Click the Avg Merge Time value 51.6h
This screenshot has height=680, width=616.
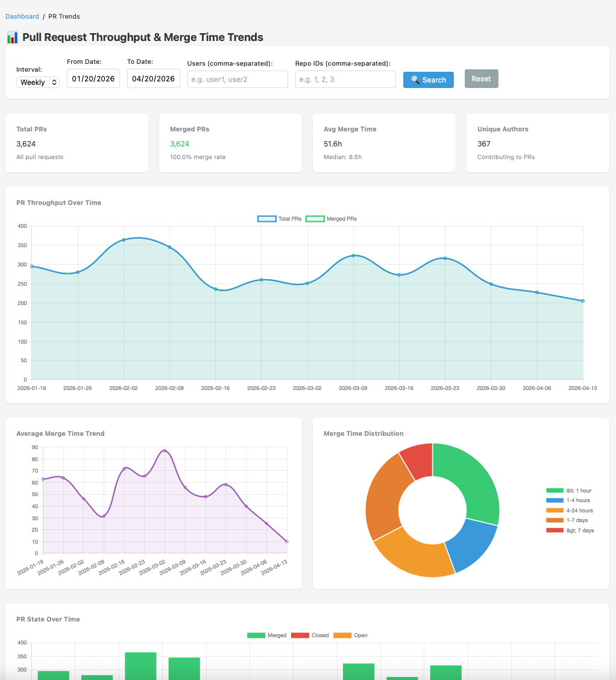(x=333, y=144)
